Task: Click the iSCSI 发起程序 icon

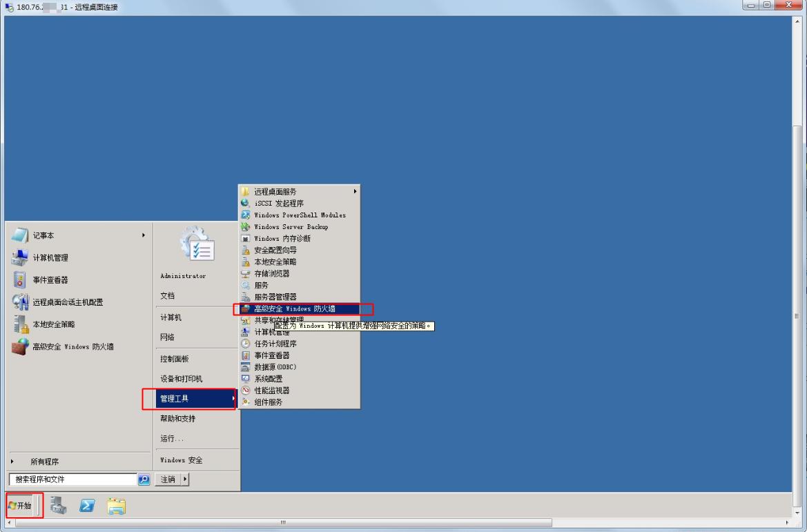Action: pyautogui.click(x=246, y=204)
